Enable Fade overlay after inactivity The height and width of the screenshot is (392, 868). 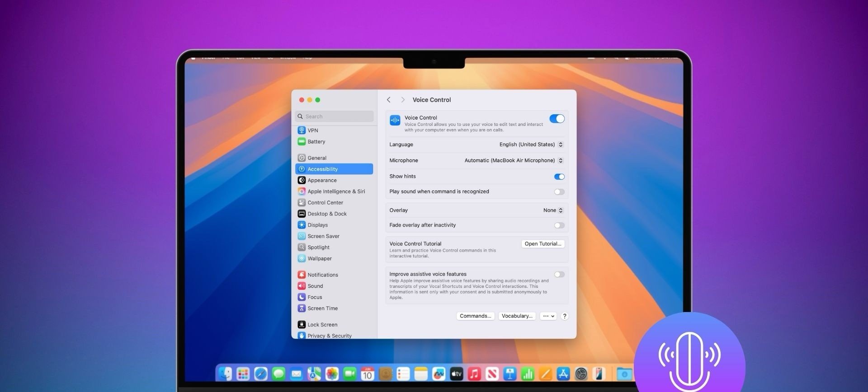click(x=559, y=225)
